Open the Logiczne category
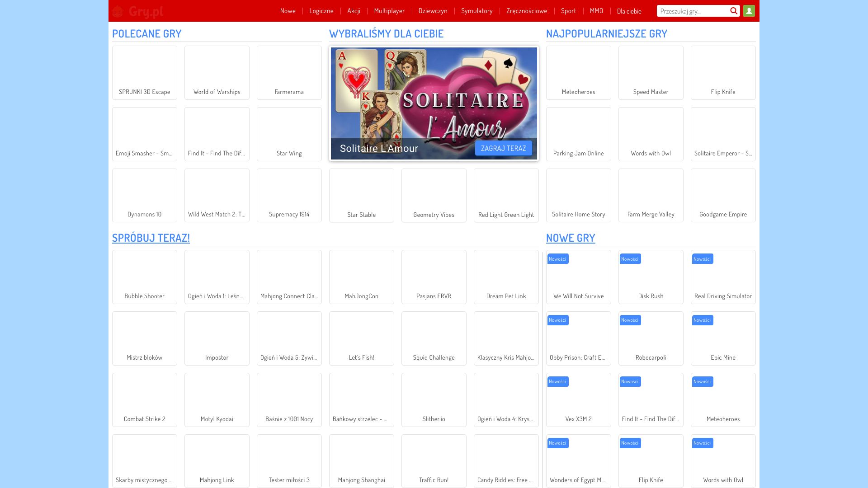The height and width of the screenshot is (488, 868). [x=321, y=11]
